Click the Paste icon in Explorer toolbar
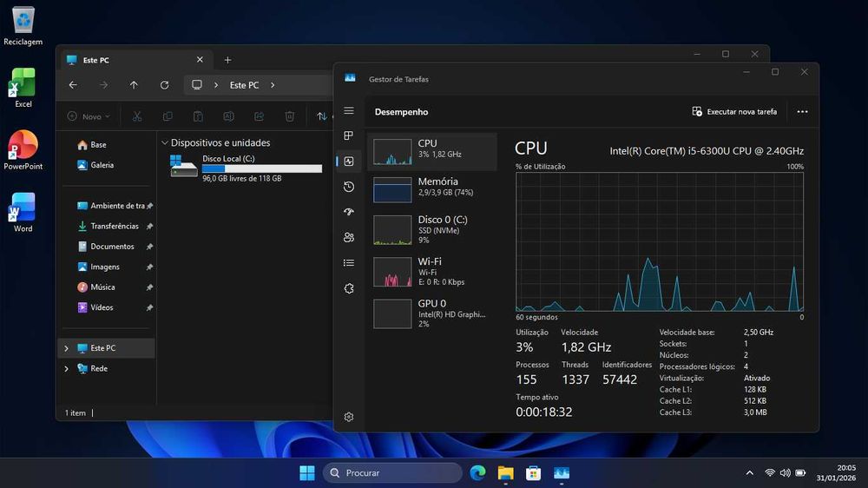868x488 pixels. [x=198, y=116]
